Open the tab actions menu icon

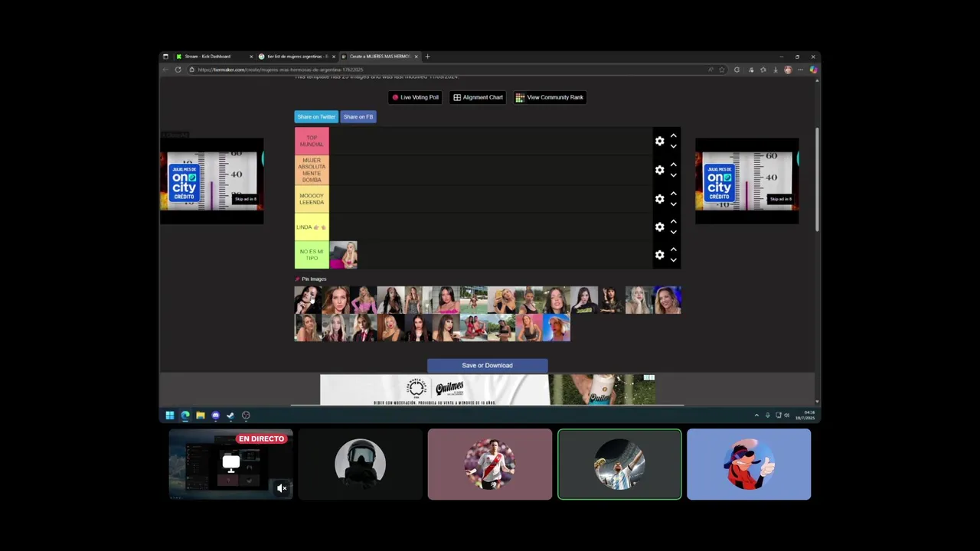point(165,57)
